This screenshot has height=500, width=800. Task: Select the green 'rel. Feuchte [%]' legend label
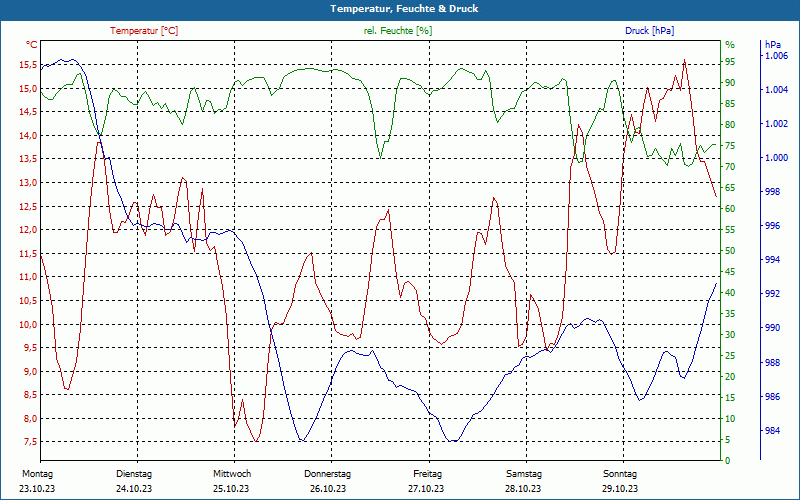pyautogui.click(x=397, y=31)
